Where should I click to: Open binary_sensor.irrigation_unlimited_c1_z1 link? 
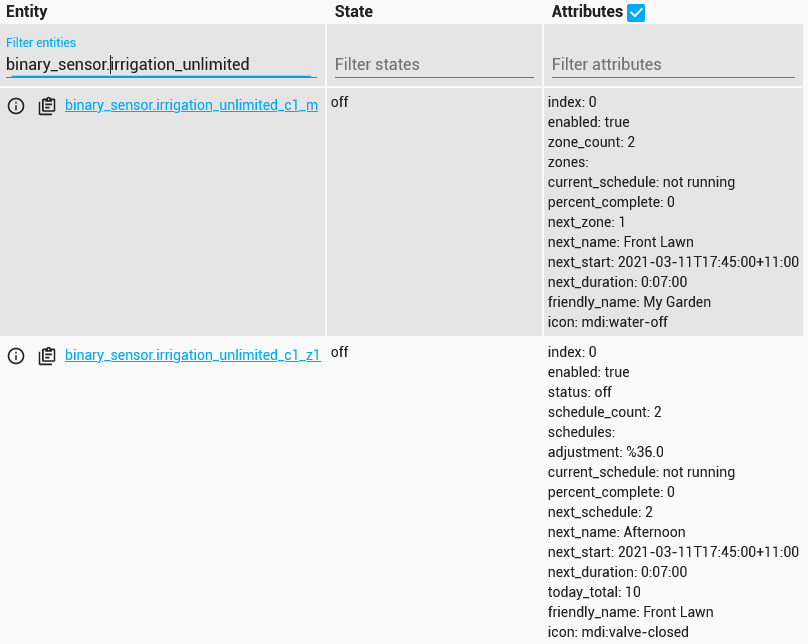[x=193, y=355]
